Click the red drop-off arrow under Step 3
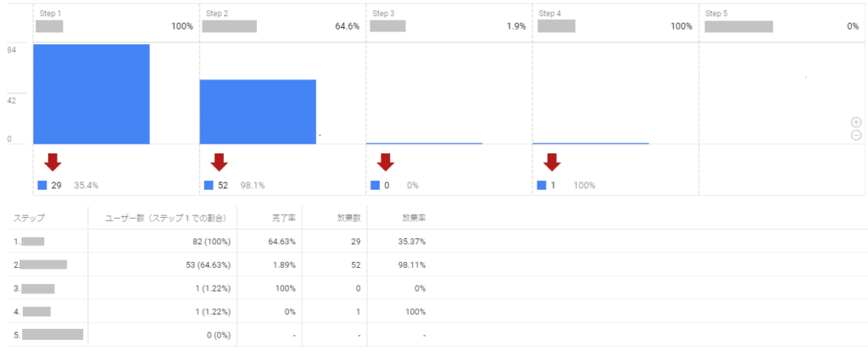Image resolution: width=868 pixels, height=362 pixels. point(386,162)
